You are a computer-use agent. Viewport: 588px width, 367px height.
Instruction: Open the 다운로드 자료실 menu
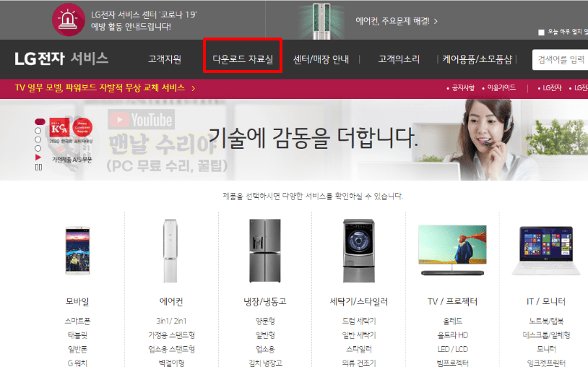[243, 59]
